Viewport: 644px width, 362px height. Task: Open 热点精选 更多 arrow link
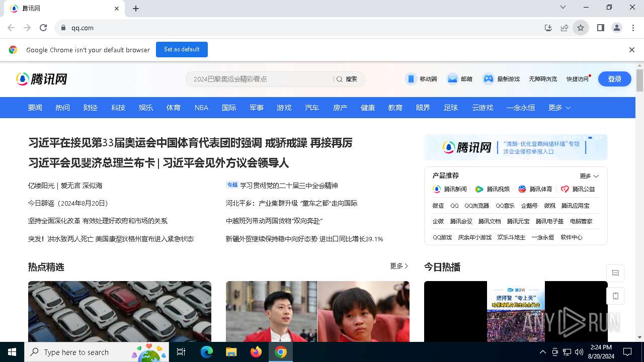point(399,266)
